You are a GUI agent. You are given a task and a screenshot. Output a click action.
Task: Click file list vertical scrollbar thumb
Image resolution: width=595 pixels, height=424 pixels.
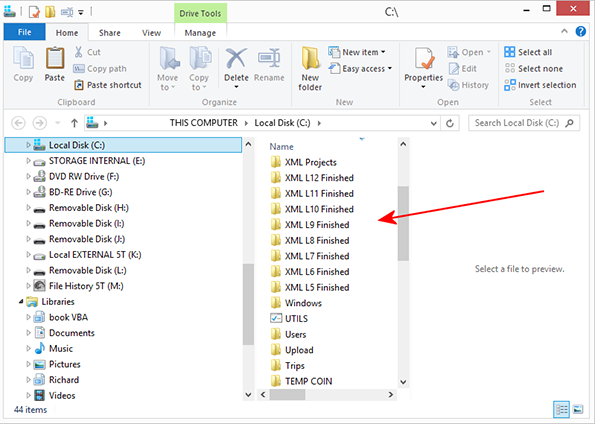click(x=403, y=223)
